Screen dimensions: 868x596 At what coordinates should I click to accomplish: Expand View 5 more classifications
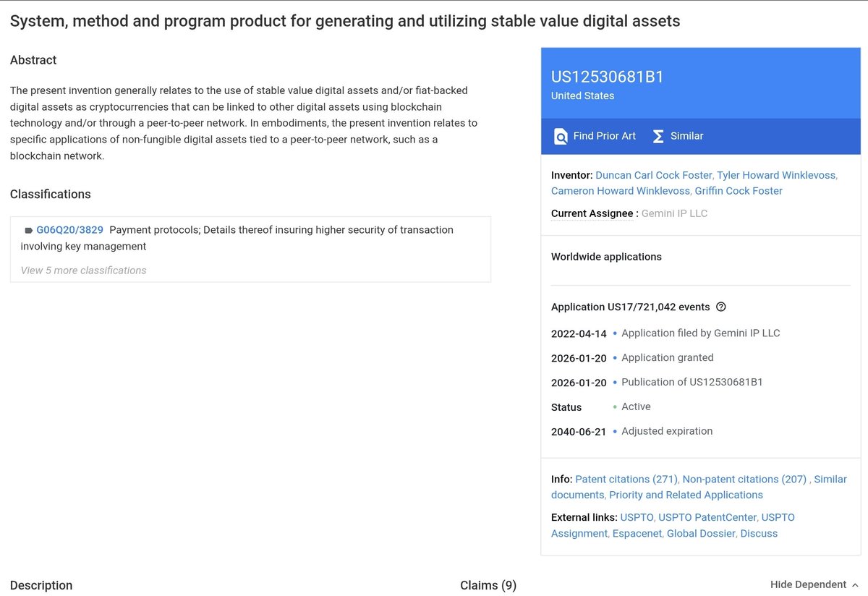(x=83, y=271)
